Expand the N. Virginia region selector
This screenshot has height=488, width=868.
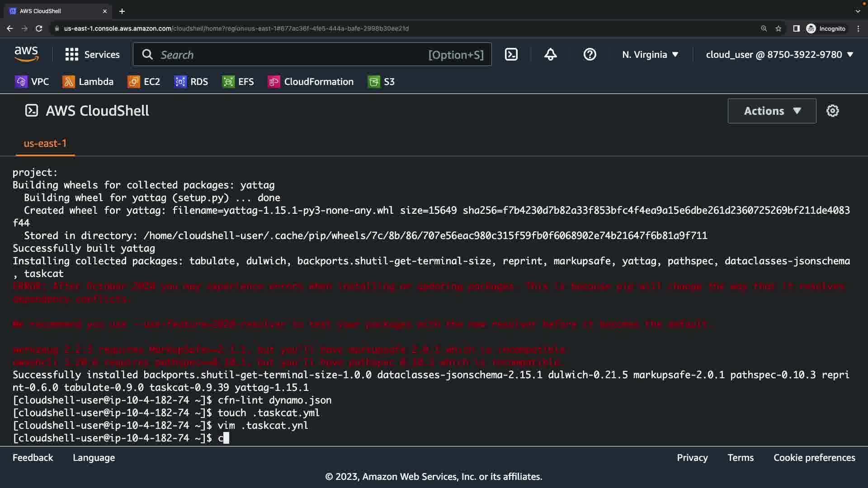tap(650, 55)
